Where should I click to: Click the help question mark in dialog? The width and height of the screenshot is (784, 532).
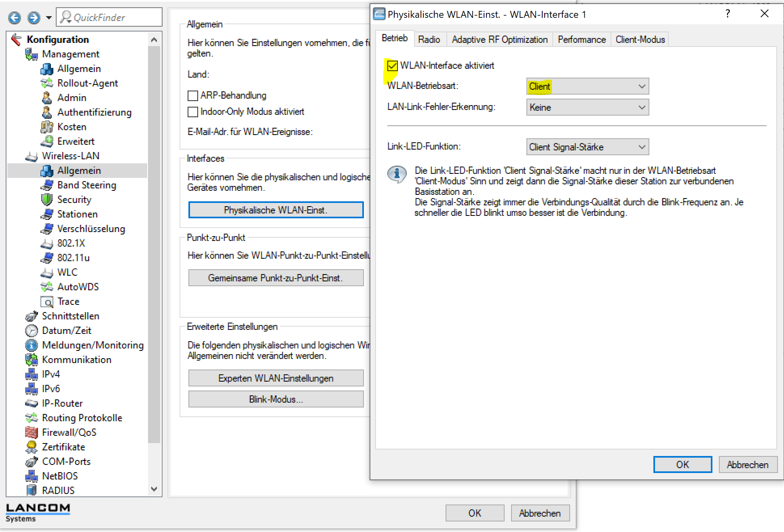[x=728, y=14]
